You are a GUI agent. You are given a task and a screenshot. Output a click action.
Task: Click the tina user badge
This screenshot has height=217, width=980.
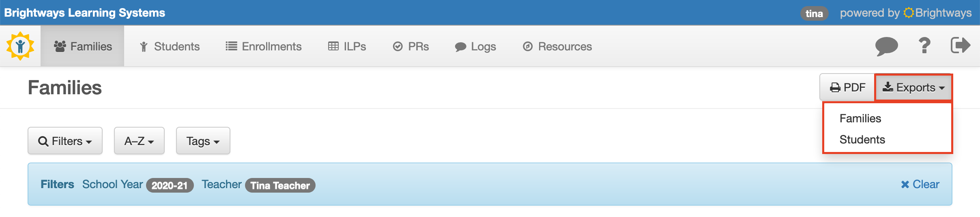tap(814, 13)
